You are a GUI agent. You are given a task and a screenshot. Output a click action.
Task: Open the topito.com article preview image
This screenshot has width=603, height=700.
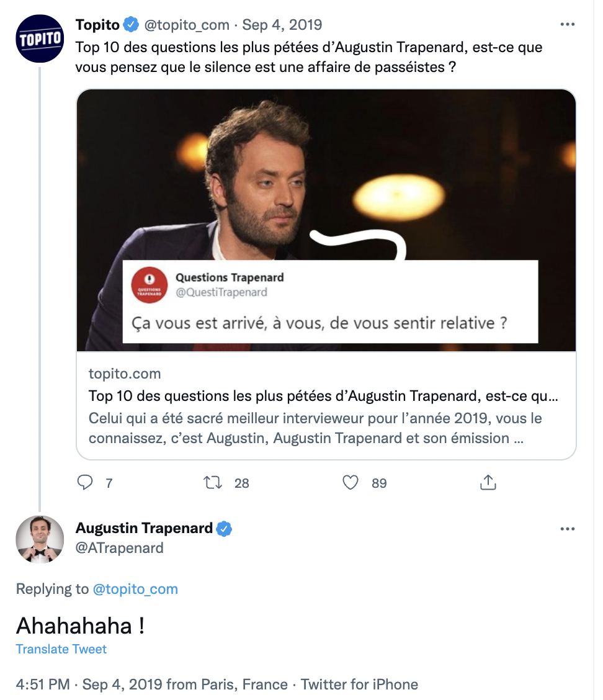tap(326, 220)
